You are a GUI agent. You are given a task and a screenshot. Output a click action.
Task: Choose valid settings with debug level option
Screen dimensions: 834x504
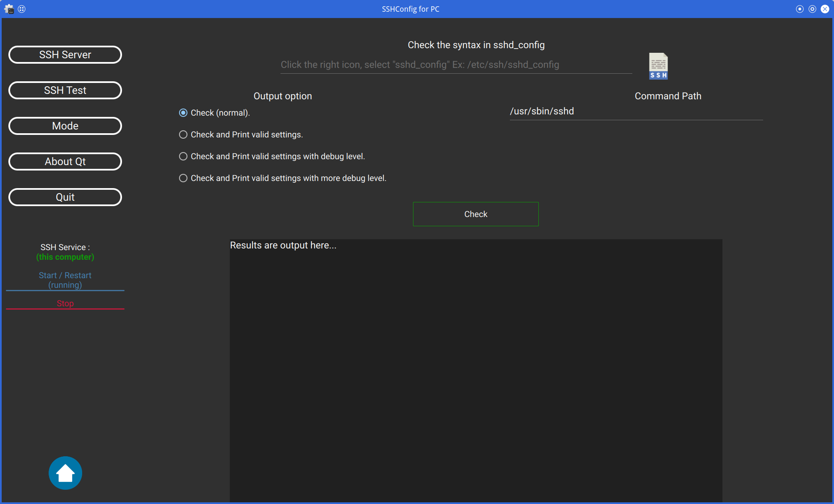183,156
